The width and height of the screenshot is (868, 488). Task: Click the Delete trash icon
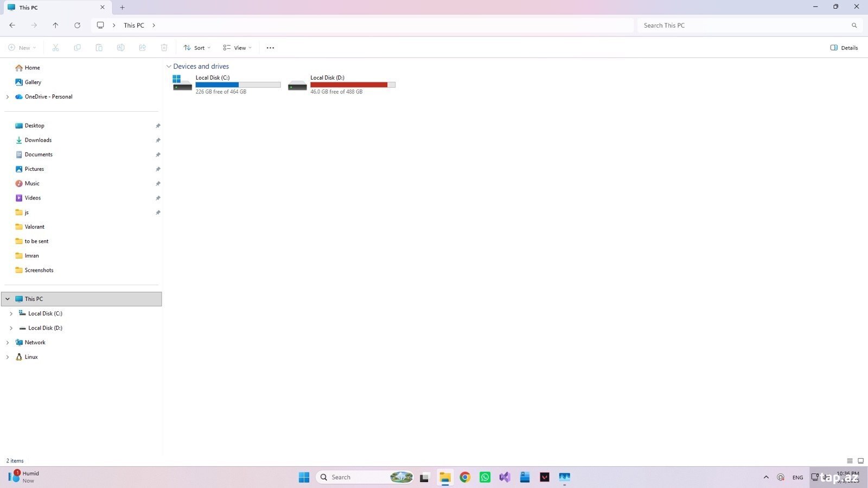[x=164, y=48]
